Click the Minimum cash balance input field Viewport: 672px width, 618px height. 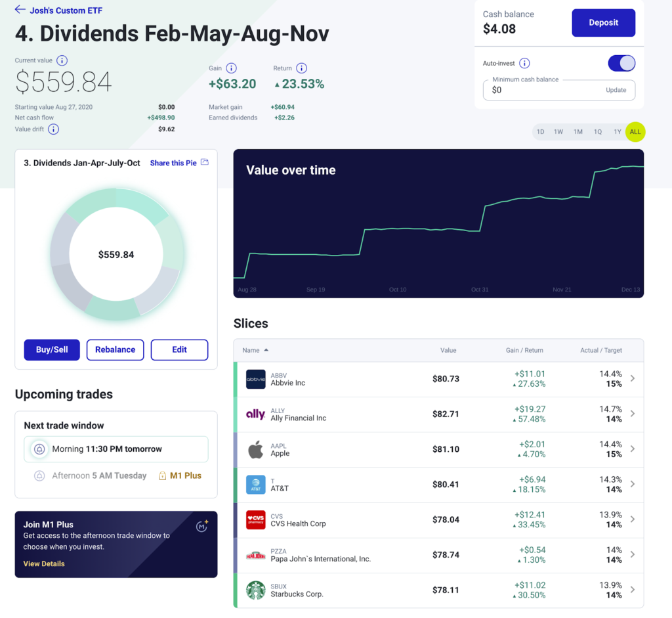545,91
